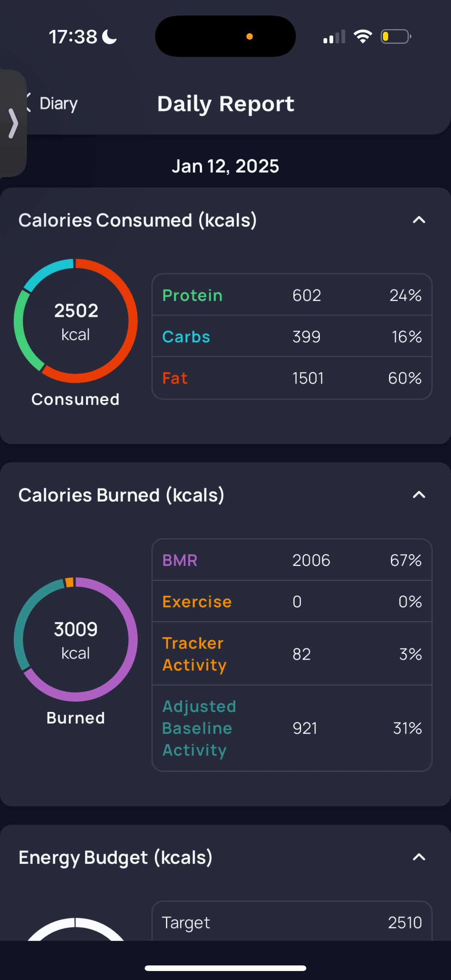Image resolution: width=451 pixels, height=980 pixels.
Task: Tap the Wi-Fi status icon
Action: pyautogui.click(x=363, y=37)
